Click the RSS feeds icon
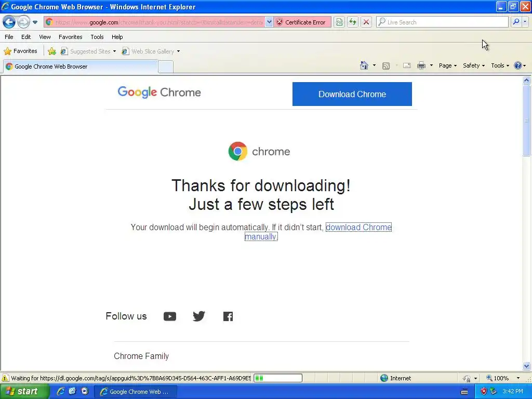The height and width of the screenshot is (399, 532). tap(386, 66)
